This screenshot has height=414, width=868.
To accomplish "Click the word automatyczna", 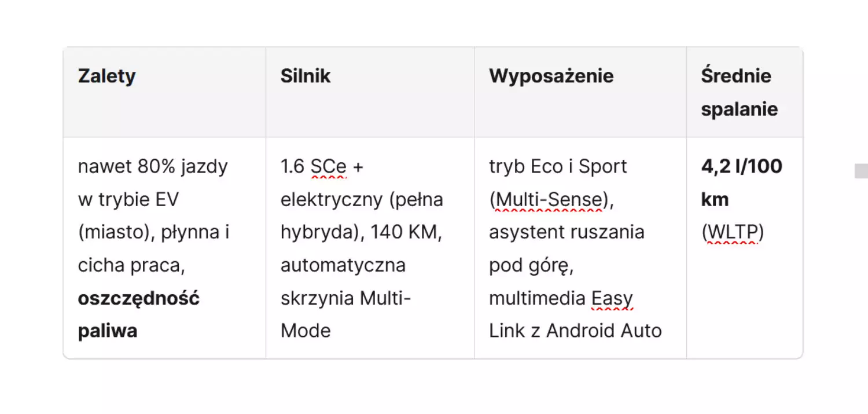I will (x=343, y=266).
